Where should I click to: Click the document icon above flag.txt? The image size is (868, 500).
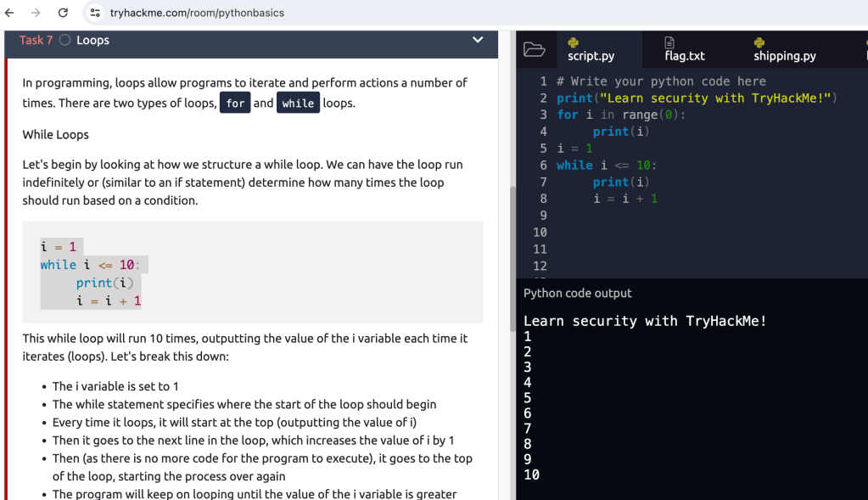(x=669, y=42)
